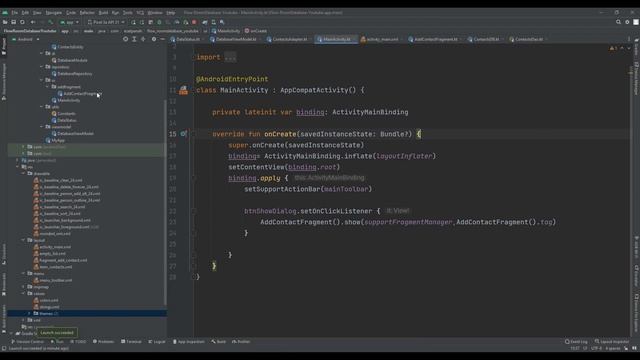The height and width of the screenshot is (360, 640).
Task: Open the Build menu
Action: [x=103, y=13]
